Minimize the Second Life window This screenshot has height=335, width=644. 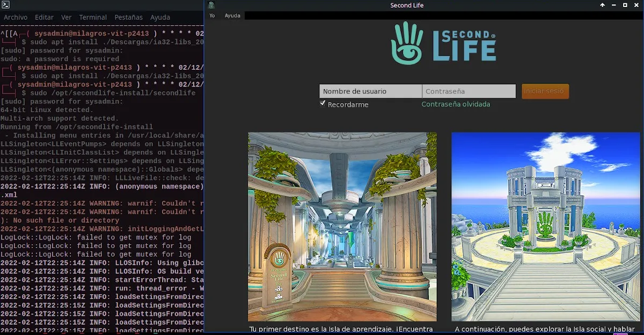(x=614, y=5)
